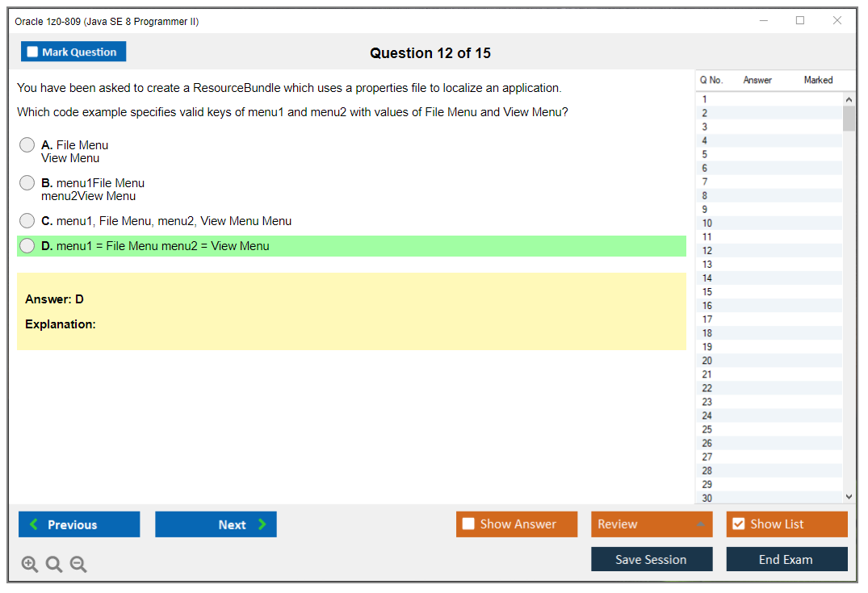Click the question list scroll-down arrow
The height and width of the screenshot is (593, 868).
pos(849,496)
